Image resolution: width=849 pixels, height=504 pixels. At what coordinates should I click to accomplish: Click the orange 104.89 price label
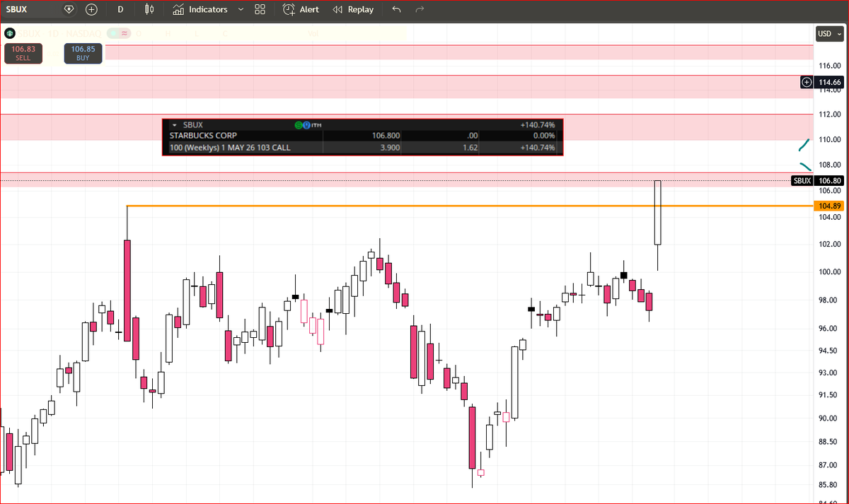click(828, 206)
